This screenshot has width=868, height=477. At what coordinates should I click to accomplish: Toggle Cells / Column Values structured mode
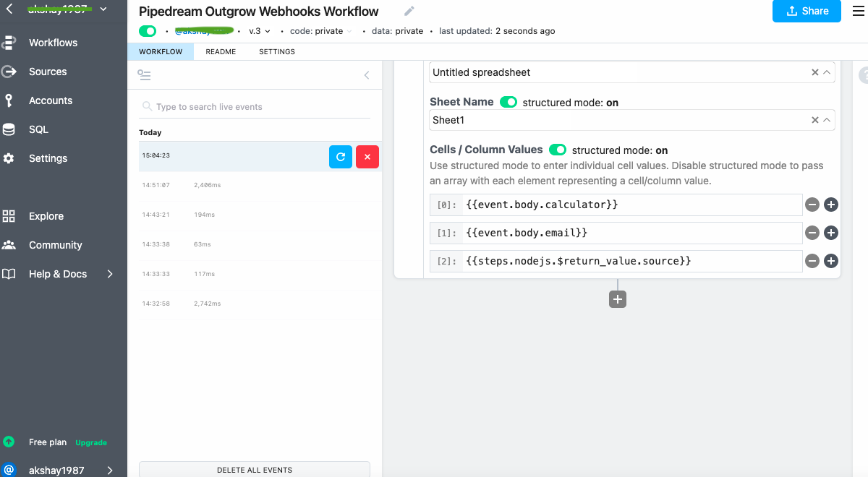(558, 150)
